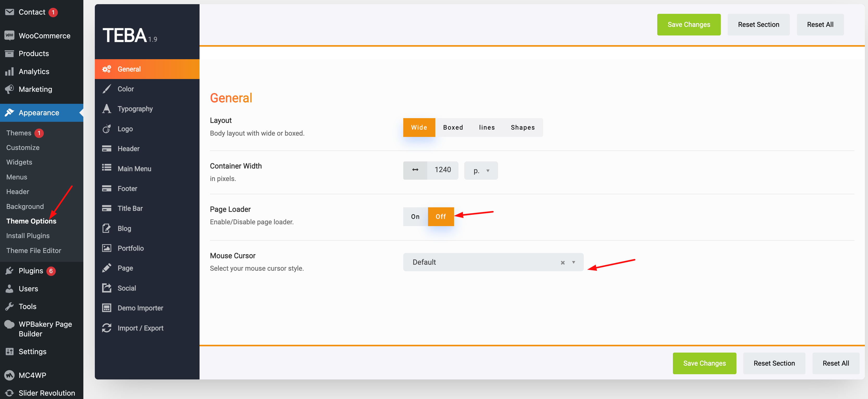The width and height of the screenshot is (868, 399).
Task: Click the Social share icon
Action: pyautogui.click(x=107, y=288)
